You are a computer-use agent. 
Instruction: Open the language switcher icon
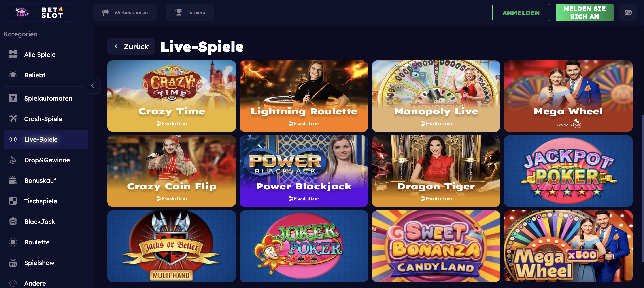tap(628, 13)
